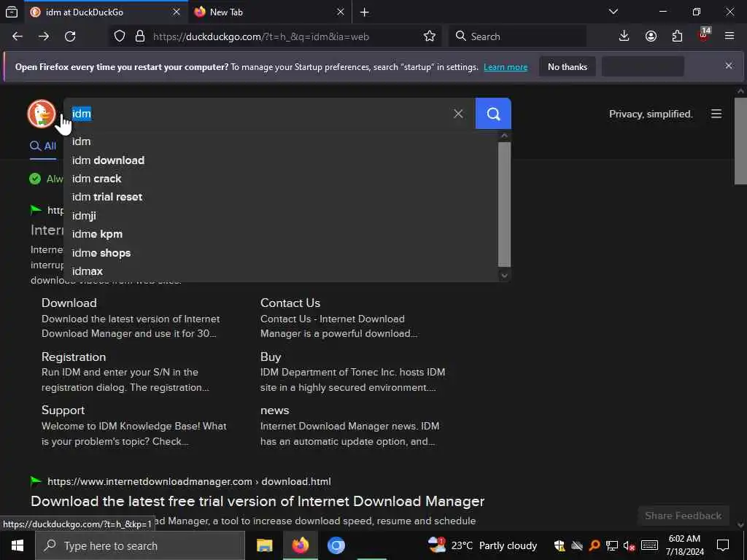
Task: Focus the Firefox Search box
Action: pos(518,36)
